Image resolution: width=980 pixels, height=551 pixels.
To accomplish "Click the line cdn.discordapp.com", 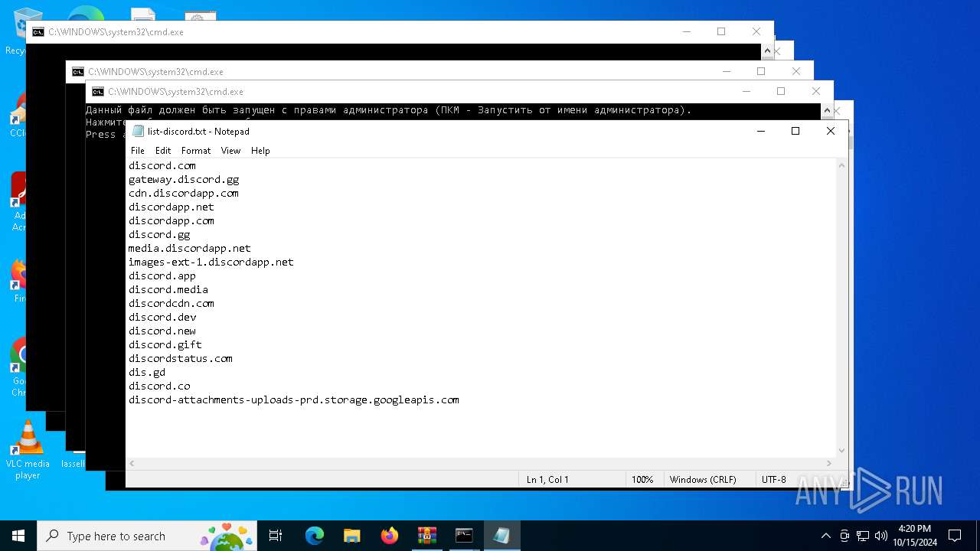I will 184,193.
